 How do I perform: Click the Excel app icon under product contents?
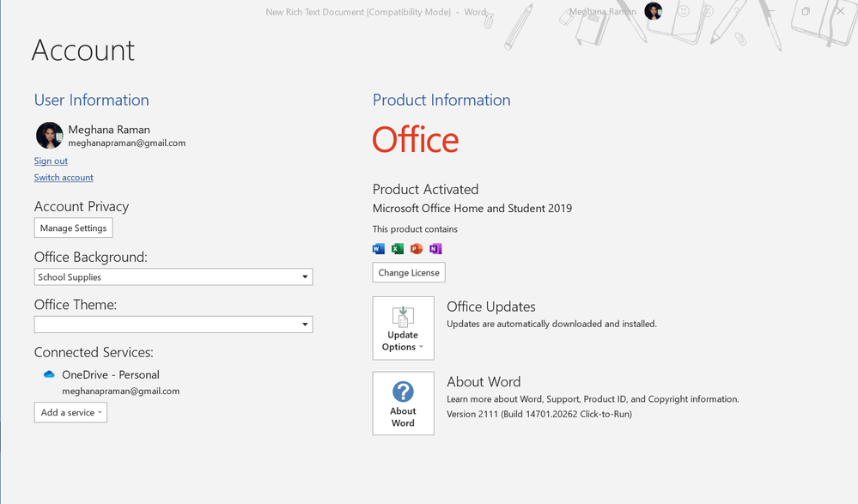point(398,249)
